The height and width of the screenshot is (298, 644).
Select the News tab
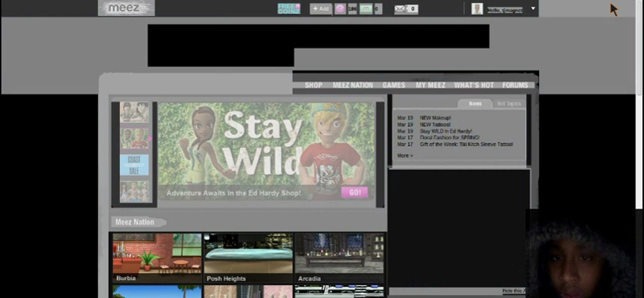pos(475,104)
